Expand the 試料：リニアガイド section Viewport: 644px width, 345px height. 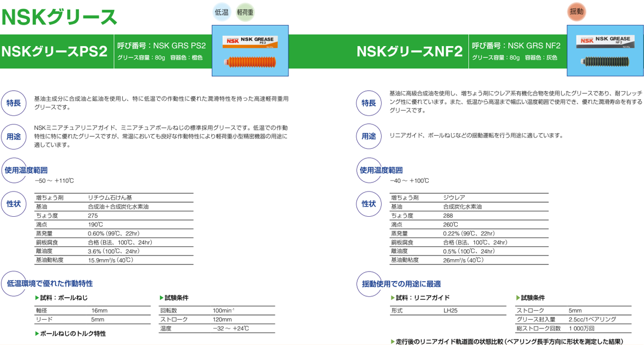420,298
